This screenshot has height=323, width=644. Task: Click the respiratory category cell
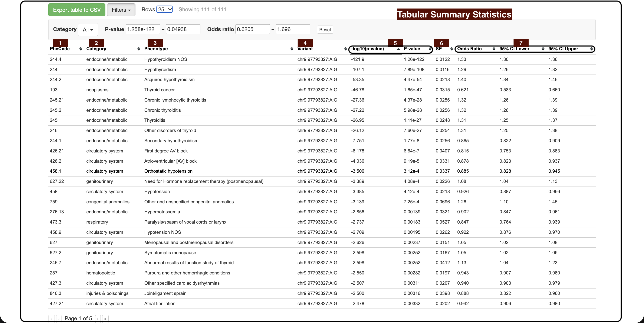click(97, 222)
